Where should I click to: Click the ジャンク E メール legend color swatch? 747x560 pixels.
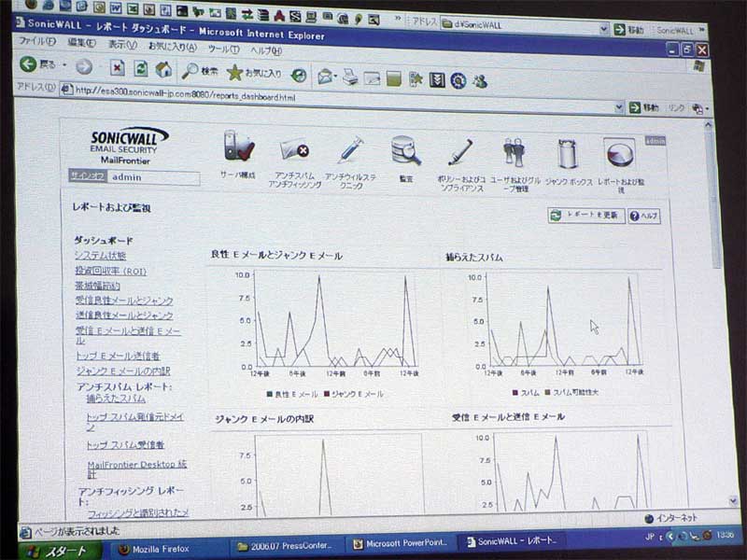point(327,394)
